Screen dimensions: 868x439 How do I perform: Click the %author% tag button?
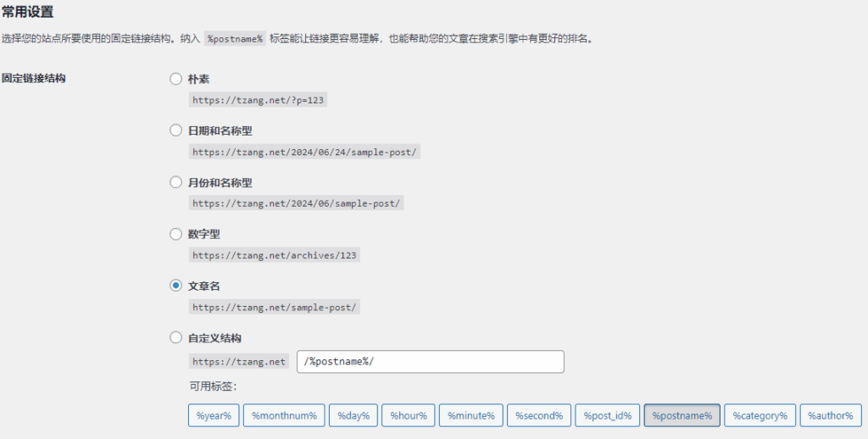coord(830,415)
